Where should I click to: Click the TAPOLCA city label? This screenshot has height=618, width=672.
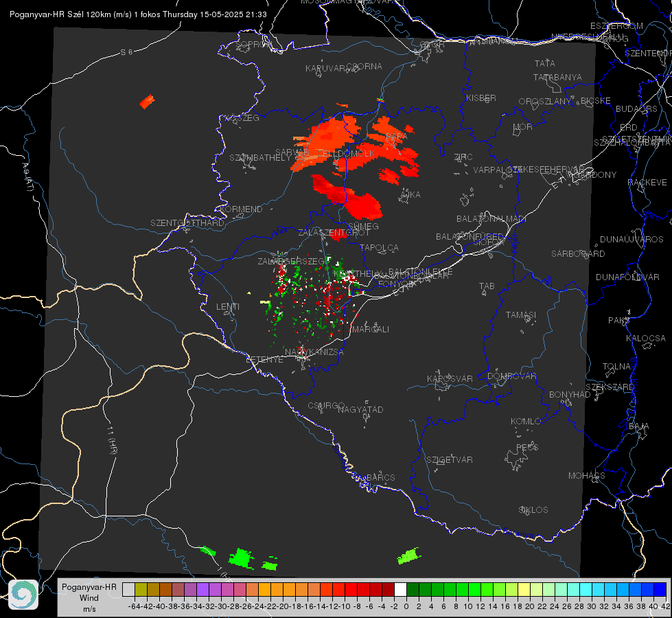point(380,247)
